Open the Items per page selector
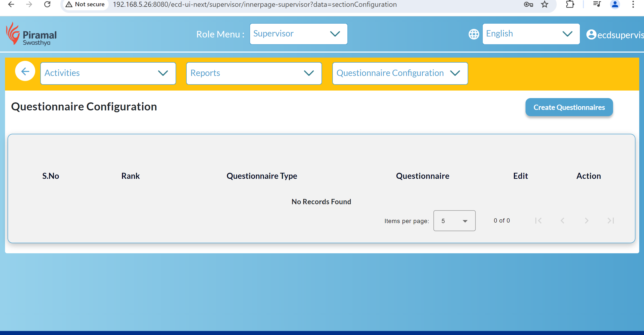This screenshot has height=335, width=644. click(x=454, y=221)
